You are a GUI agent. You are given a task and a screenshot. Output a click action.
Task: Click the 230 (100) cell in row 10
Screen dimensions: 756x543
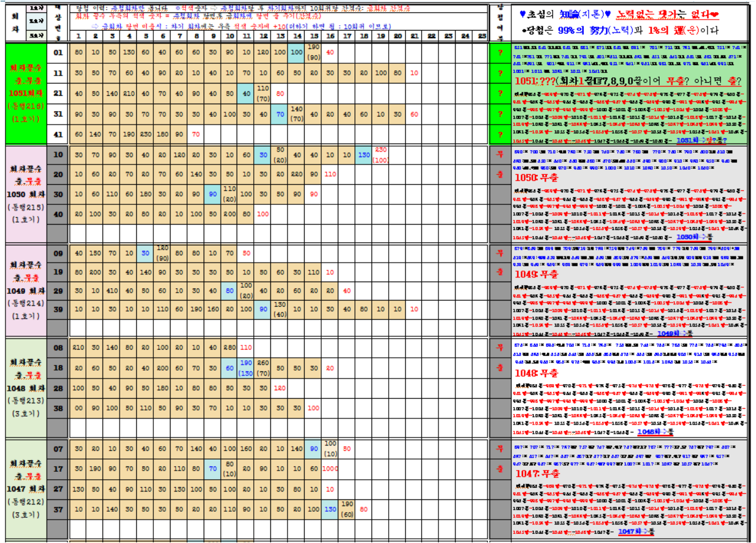point(381,154)
